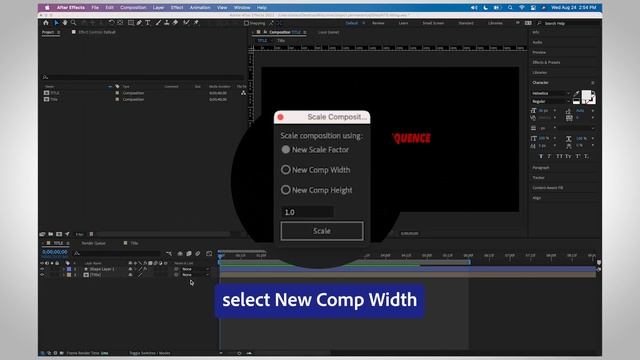Click the Search Help magnifier icon

539,23
